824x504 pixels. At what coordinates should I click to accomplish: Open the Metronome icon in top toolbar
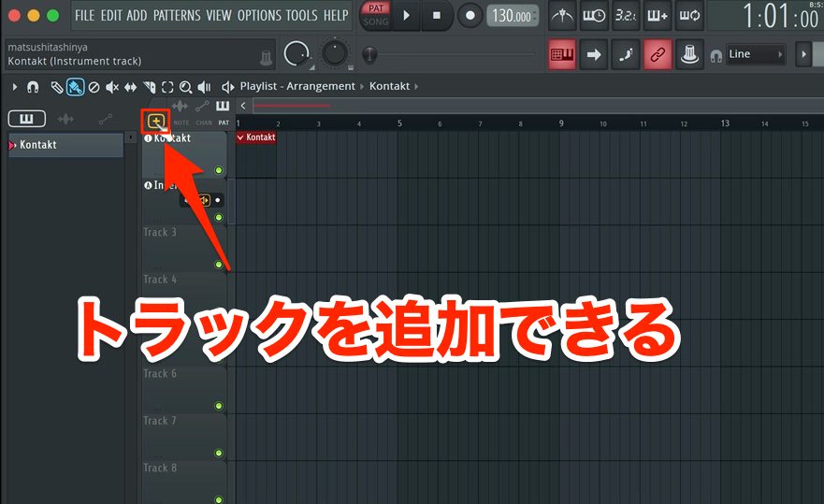tap(562, 16)
